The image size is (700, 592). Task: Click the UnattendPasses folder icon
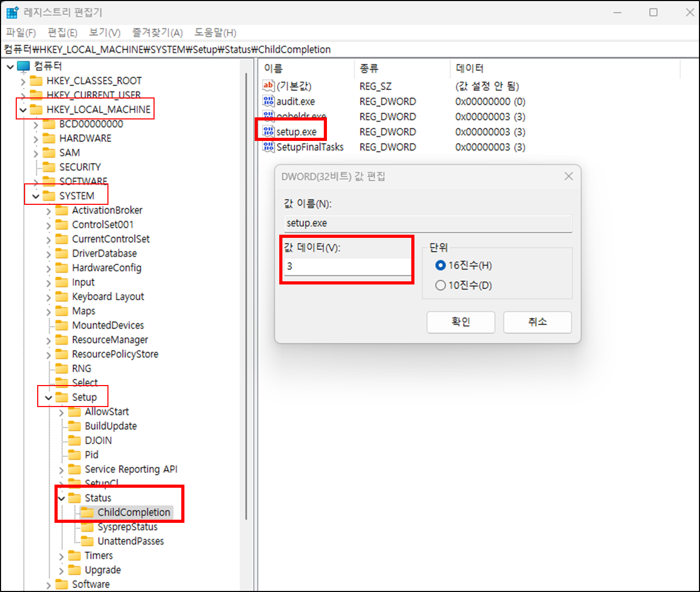pos(87,541)
